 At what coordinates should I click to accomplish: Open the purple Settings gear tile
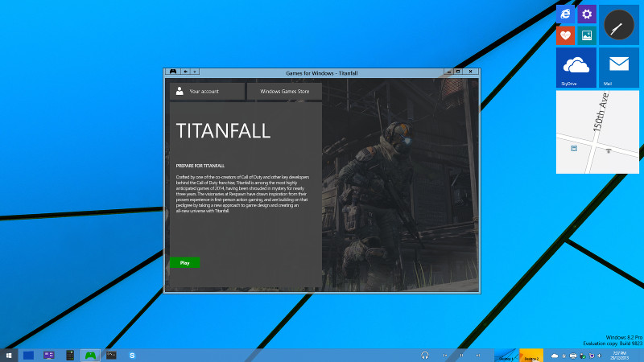click(x=587, y=14)
